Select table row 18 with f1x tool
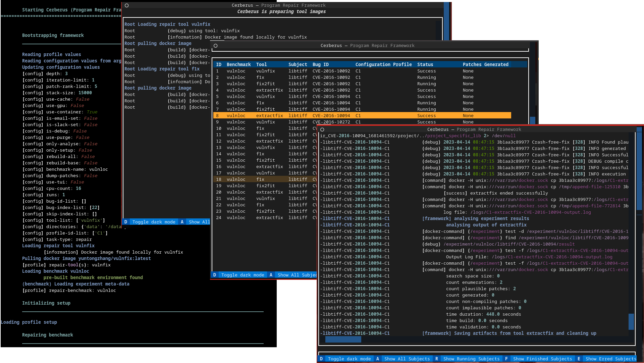 [x=260, y=179]
